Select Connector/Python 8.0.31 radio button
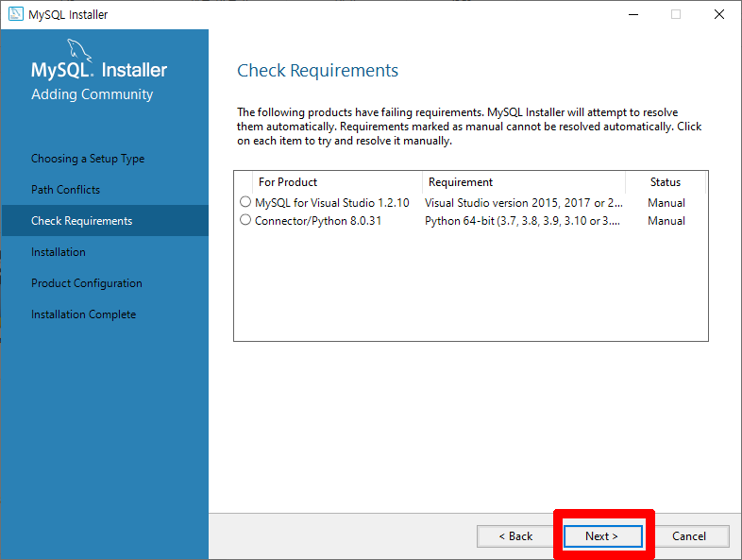The height and width of the screenshot is (560, 742). pyautogui.click(x=245, y=220)
